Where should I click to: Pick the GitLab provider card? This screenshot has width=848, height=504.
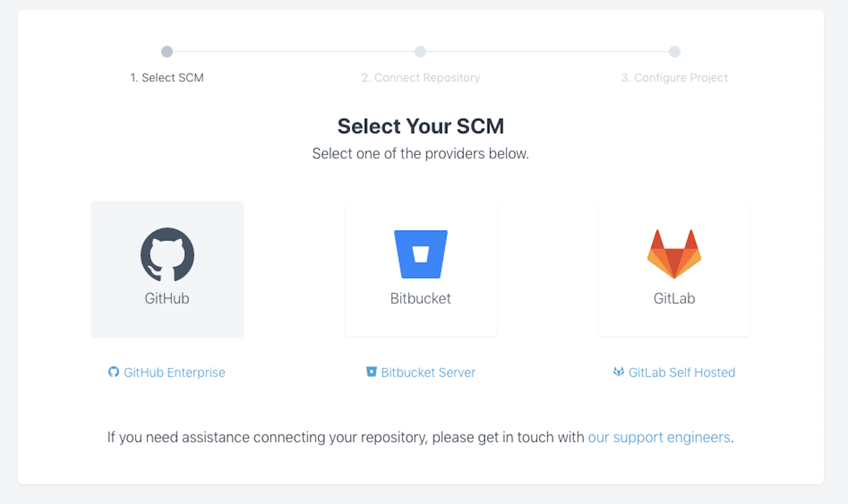pos(674,269)
